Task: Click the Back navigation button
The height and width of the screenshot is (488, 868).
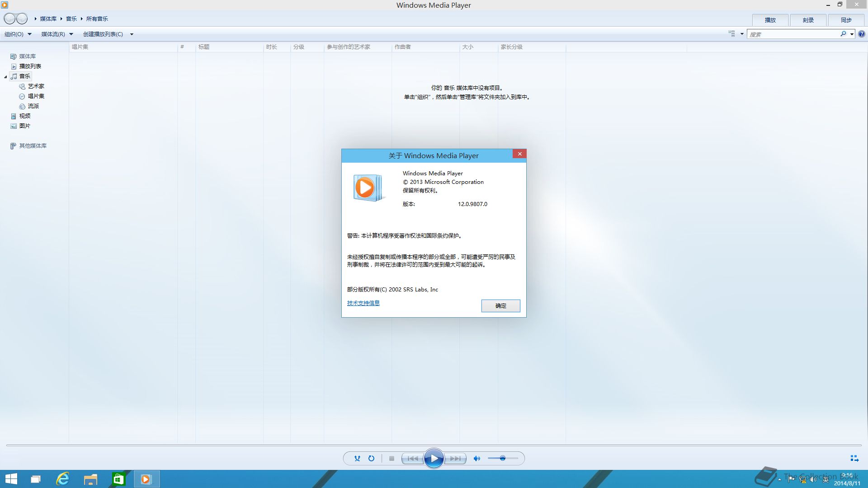Action: [9, 19]
